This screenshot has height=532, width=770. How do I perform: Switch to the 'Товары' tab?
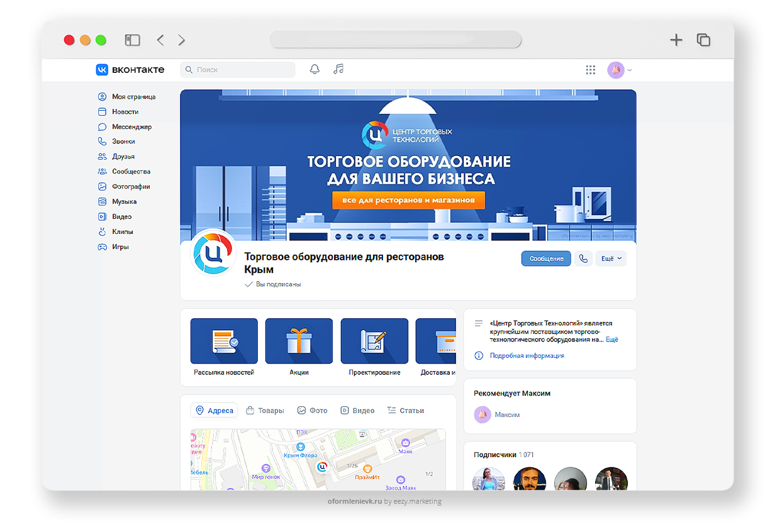tap(265, 411)
